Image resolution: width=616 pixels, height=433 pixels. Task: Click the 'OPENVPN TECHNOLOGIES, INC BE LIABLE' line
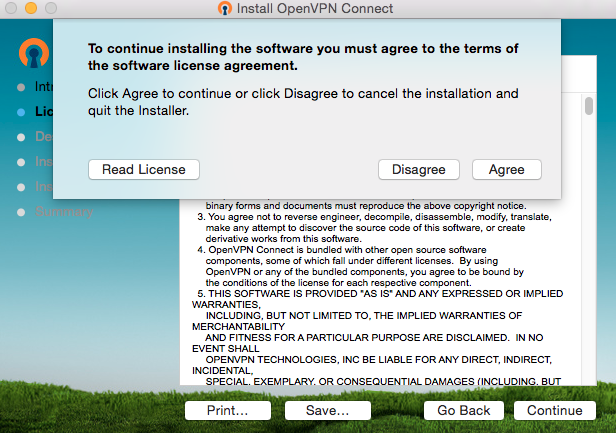(x=379, y=360)
